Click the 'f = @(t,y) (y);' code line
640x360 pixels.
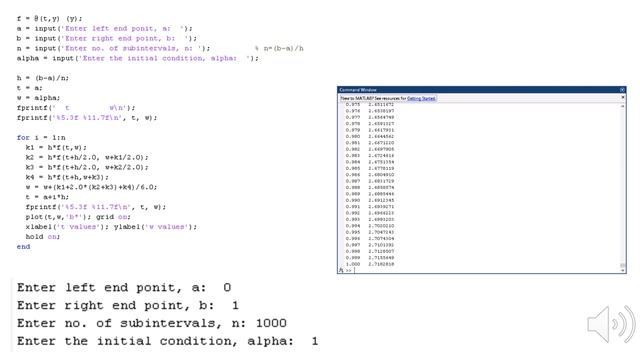[49, 19]
